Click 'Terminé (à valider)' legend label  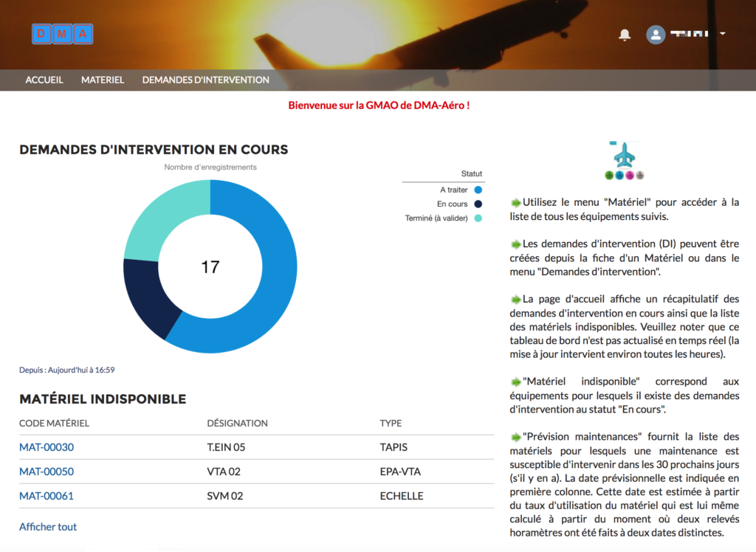pyautogui.click(x=436, y=218)
